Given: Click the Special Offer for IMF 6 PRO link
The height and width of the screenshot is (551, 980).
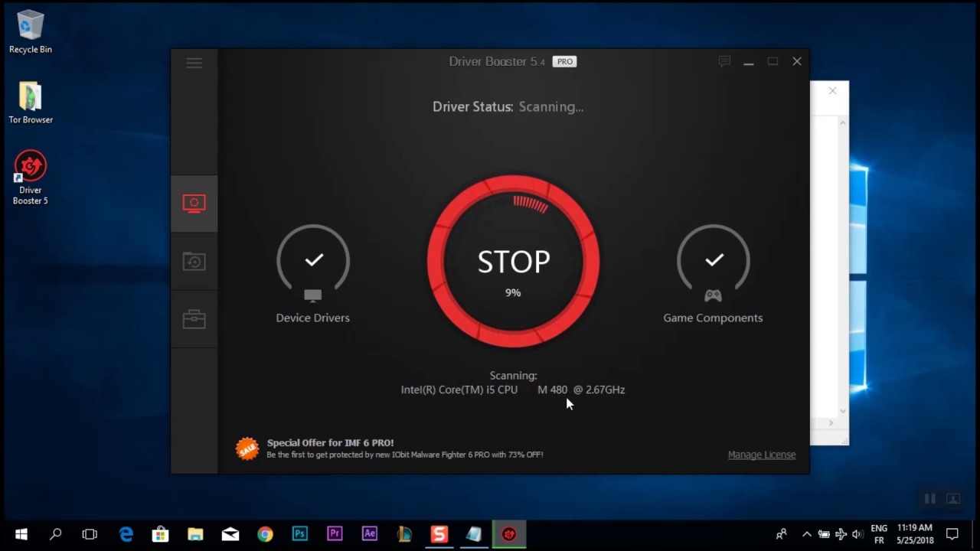Looking at the screenshot, I should [330, 442].
